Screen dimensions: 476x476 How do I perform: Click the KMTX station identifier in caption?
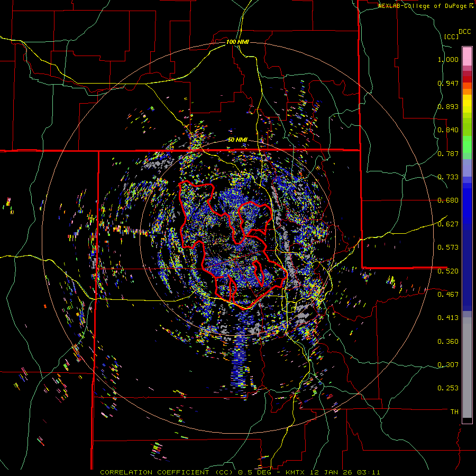pyautogui.click(x=296, y=472)
